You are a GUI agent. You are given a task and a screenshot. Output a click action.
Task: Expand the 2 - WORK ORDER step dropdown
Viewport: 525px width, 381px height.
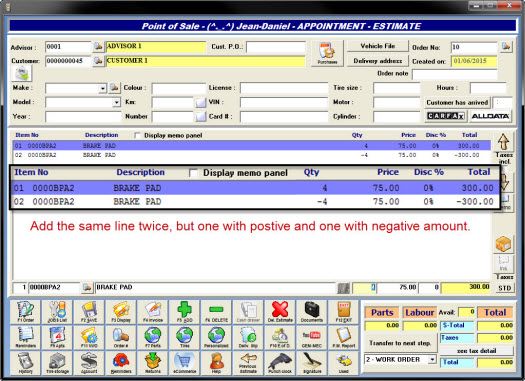(433, 360)
